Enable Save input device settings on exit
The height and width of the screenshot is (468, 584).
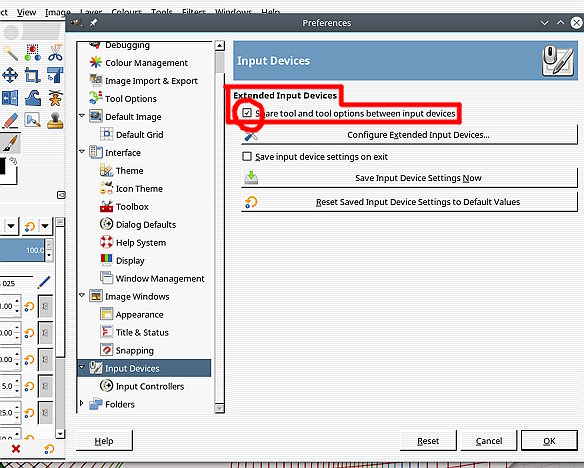(x=247, y=156)
